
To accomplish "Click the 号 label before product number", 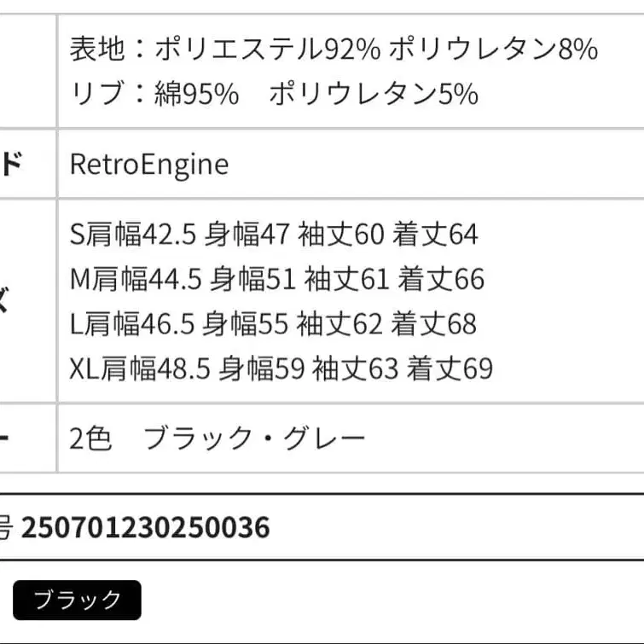I will (5, 528).
